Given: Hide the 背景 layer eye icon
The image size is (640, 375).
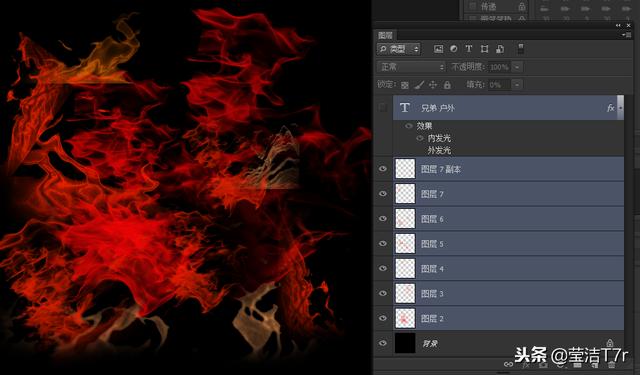Looking at the screenshot, I should [382, 343].
